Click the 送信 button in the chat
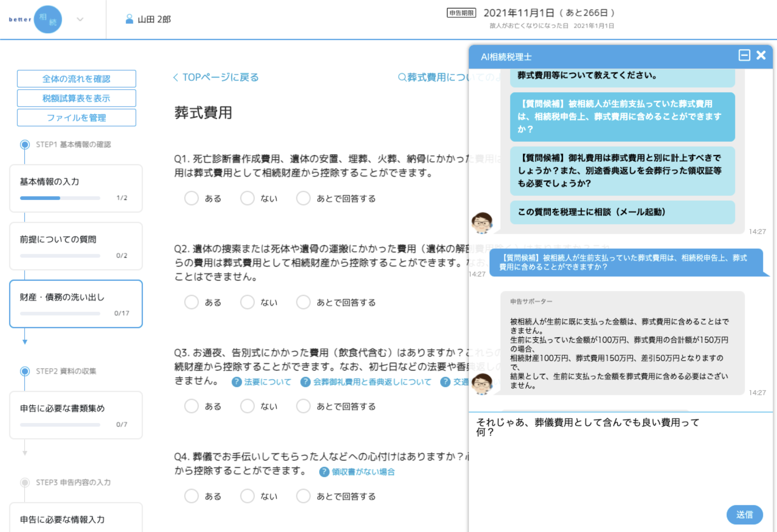This screenshot has width=777, height=532. pos(744,514)
